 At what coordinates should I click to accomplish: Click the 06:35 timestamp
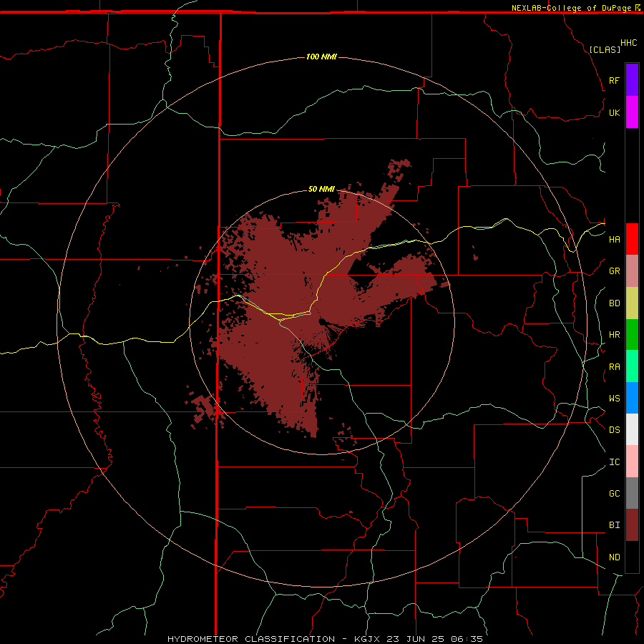(467, 639)
